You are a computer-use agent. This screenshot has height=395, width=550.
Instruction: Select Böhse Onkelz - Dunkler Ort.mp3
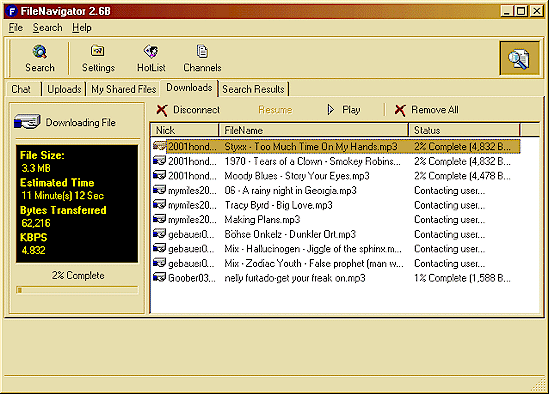(290, 234)
